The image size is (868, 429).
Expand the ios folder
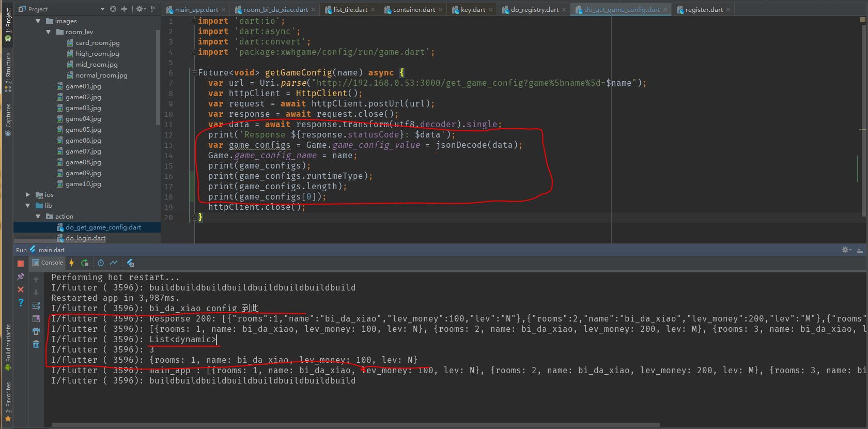pyautogui.click(x=28, y=195)
